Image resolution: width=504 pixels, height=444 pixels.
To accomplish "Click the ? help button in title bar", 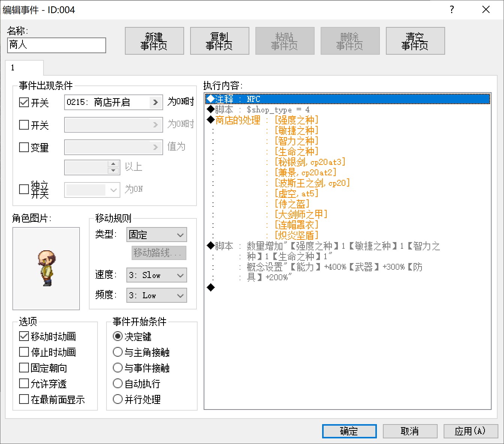I will click(452, 10).
